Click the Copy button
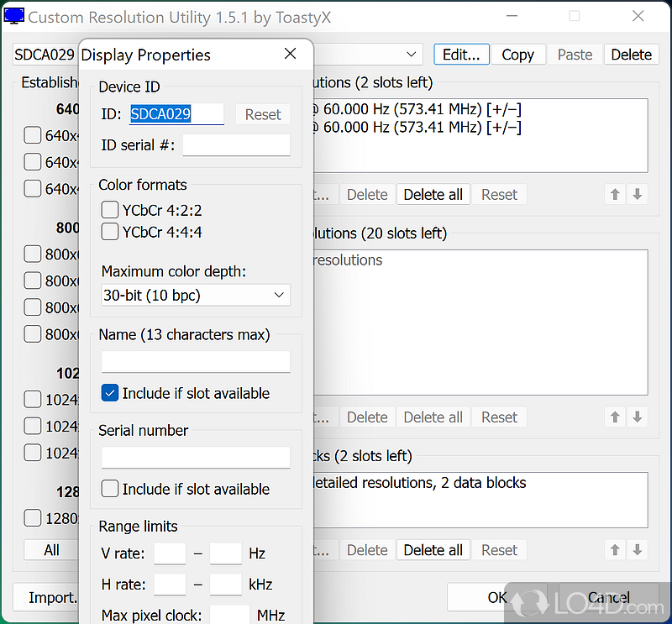The height and width of the screenshot is (624, 672). (517, 55)
